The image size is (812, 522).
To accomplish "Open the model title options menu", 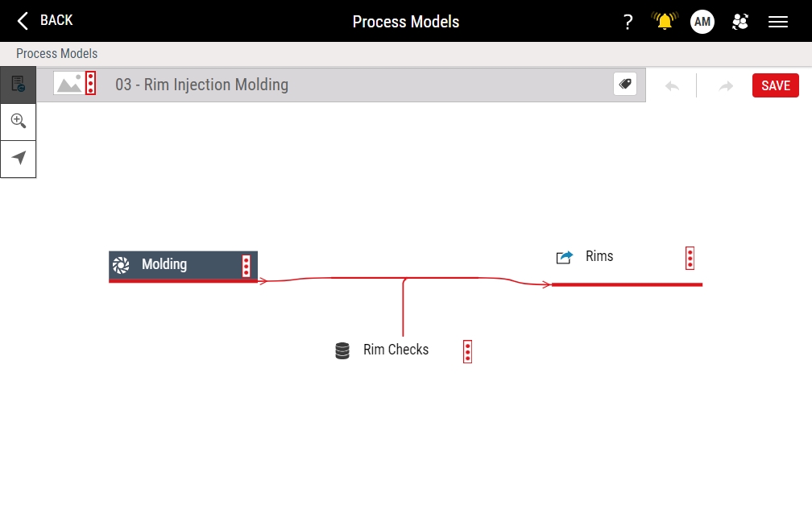I will coord(91,83).
